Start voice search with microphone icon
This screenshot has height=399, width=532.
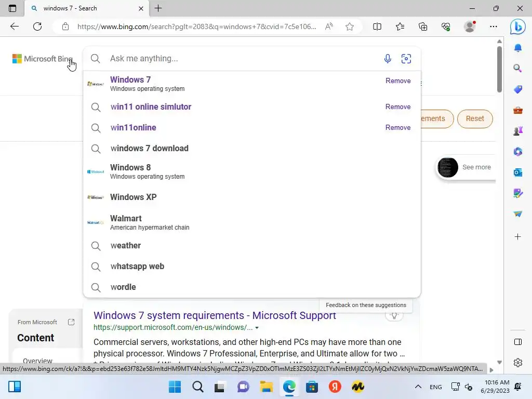[388, 59]
